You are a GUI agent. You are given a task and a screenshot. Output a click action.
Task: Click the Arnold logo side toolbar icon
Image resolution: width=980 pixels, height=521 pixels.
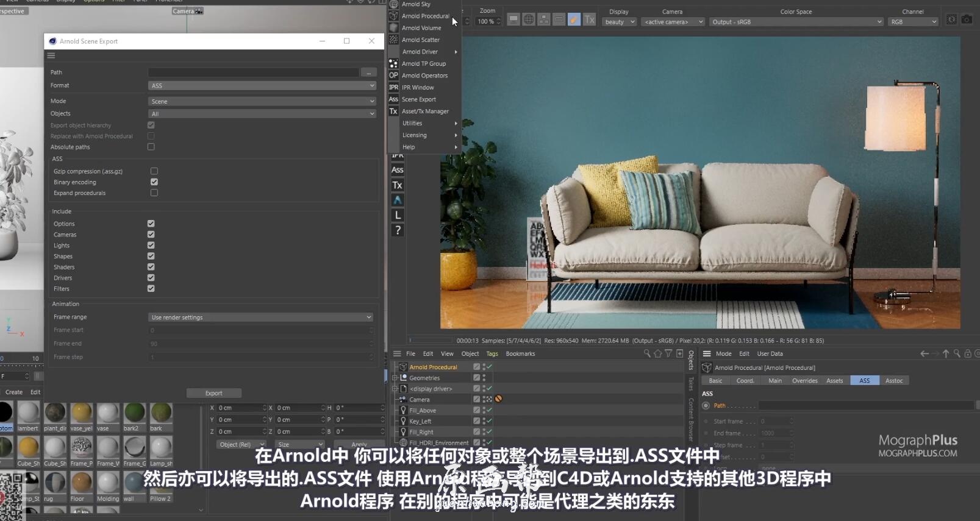[398, 200]
